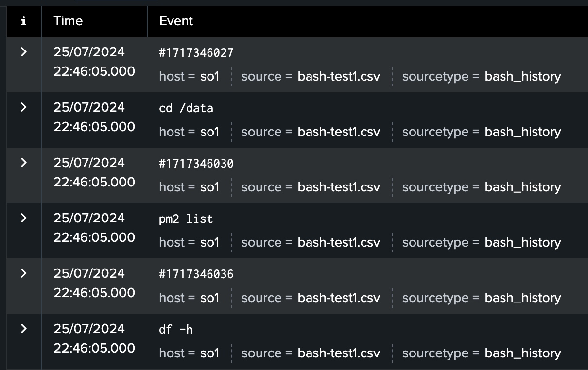
Task: Click the "source" field label on the #1717346030 event
Action: click(261, 187)
